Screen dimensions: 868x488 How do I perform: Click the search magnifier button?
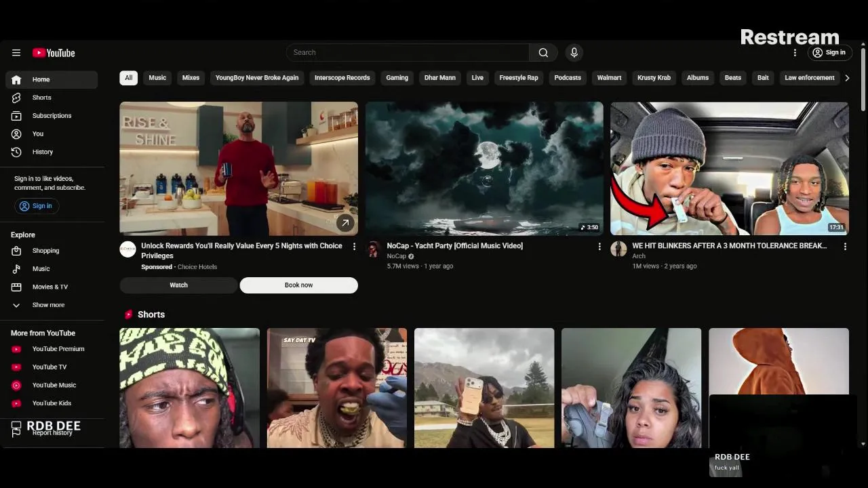(543, 53)
